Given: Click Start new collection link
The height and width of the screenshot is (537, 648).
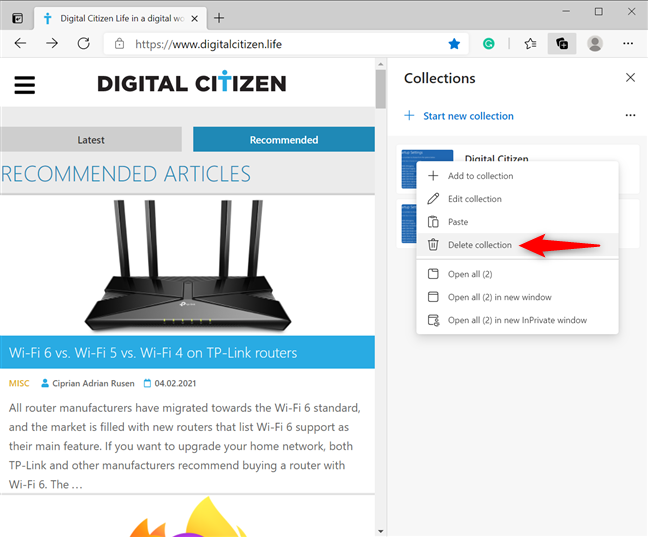Looking at the screenshot, I should click(x=468, y=116).
